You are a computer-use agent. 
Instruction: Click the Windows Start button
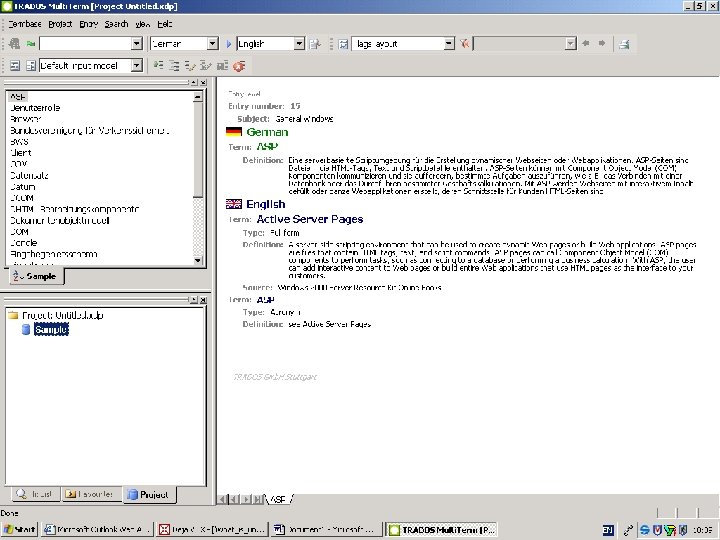coord(20,529)
